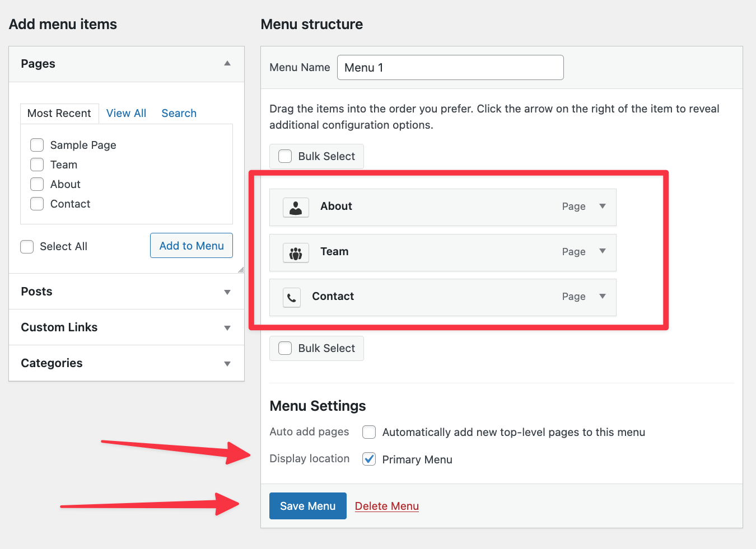756x549 pixels.
Task: Click the Delete Menu link
Action: (x=386, y=506)
